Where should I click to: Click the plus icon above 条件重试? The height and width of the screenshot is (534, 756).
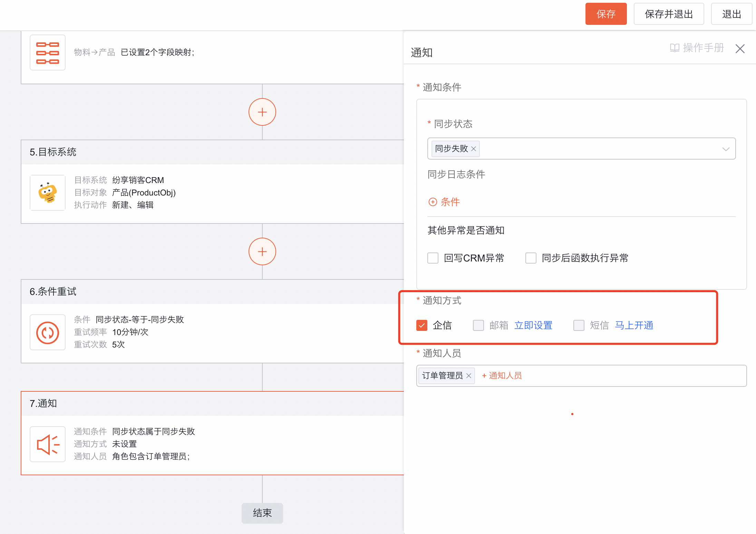click(262, 251)
